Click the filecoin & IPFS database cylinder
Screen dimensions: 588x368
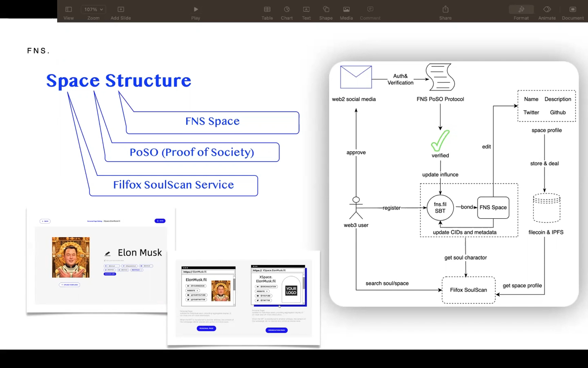click(546, 208)
